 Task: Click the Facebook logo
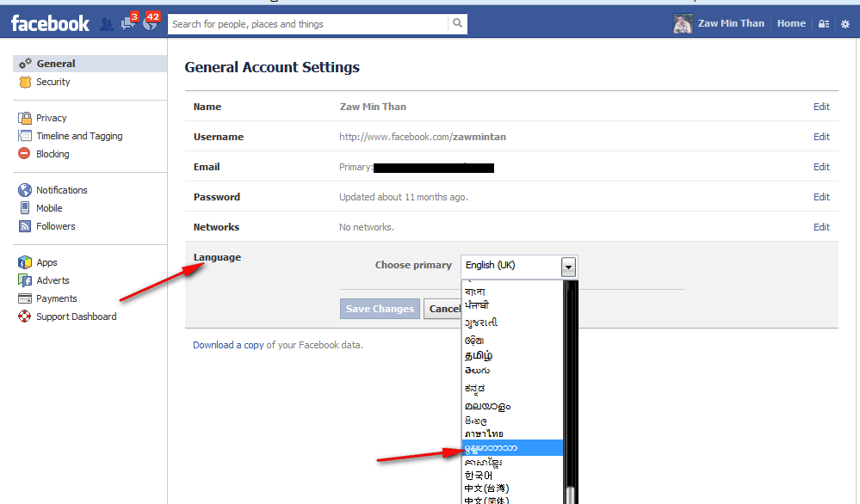click(x=50, y=23)
